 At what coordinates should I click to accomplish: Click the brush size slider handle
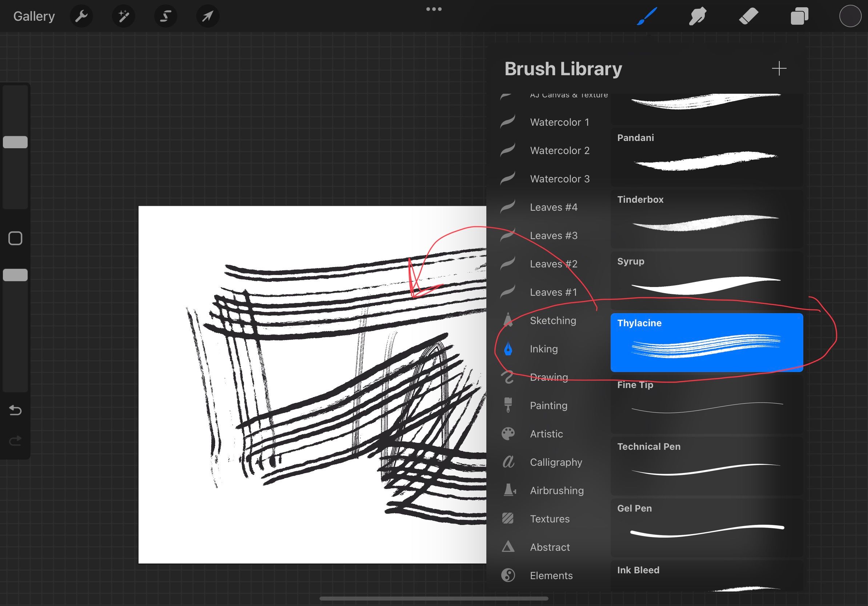coord(15,142)
